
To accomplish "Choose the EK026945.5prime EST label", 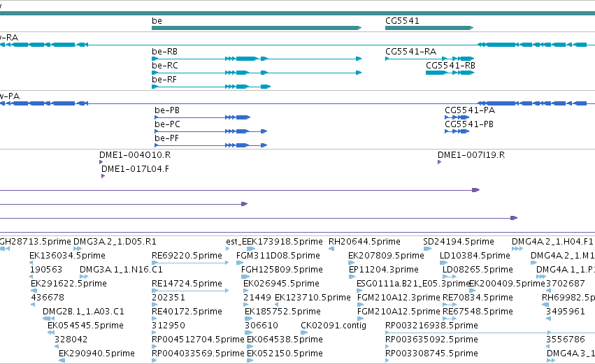I will [x=281, y=284].
